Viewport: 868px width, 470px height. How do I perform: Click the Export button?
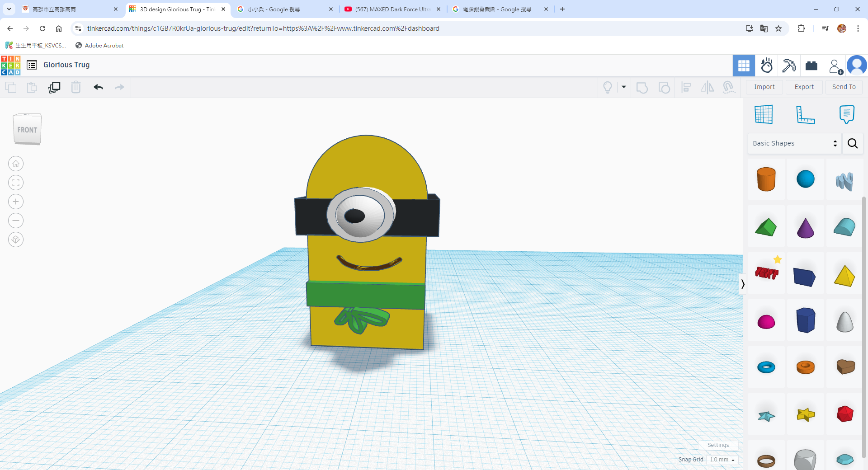click(804, 87)
